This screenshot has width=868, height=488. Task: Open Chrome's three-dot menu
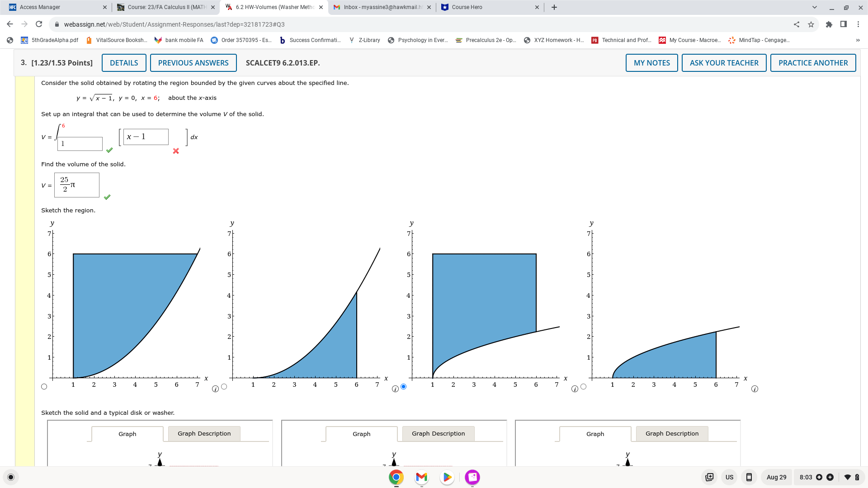pyautogui.click(x=858, y=24)
